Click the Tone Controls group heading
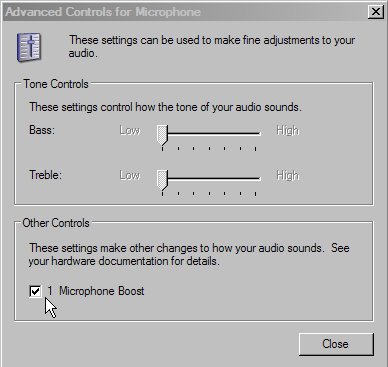 [56, 84]
